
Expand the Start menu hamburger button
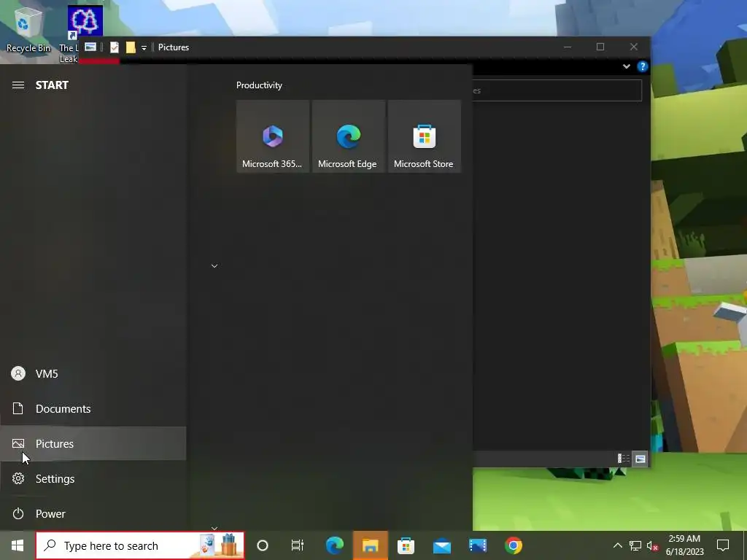(18, 85)
